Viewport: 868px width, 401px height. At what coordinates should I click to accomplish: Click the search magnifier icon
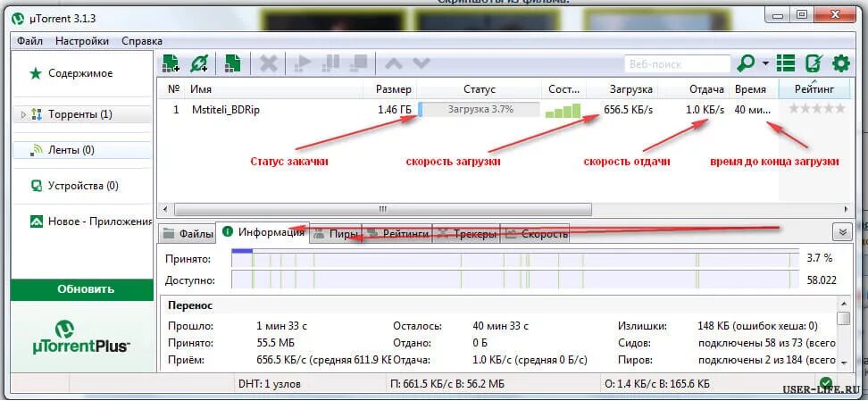tap(745, 63)
